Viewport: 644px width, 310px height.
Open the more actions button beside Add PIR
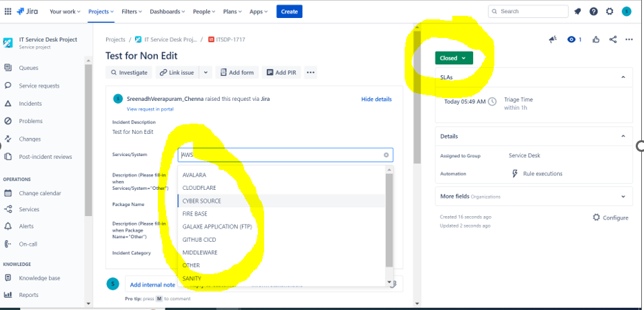click(310, 72)
